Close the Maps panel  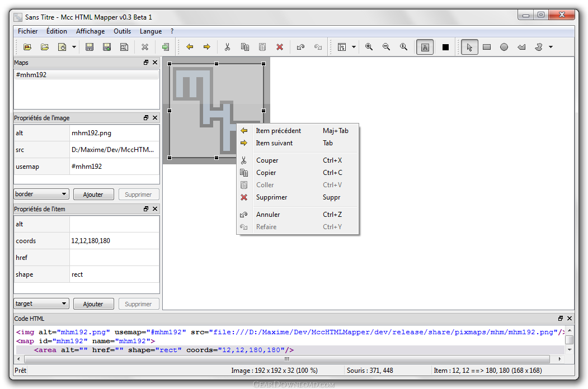pos(155,63)
